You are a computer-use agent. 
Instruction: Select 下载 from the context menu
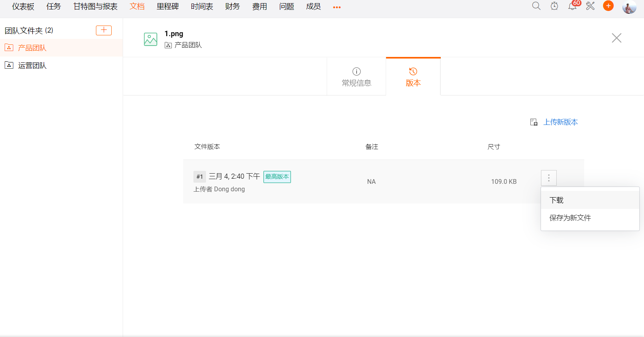click(557, 200)
